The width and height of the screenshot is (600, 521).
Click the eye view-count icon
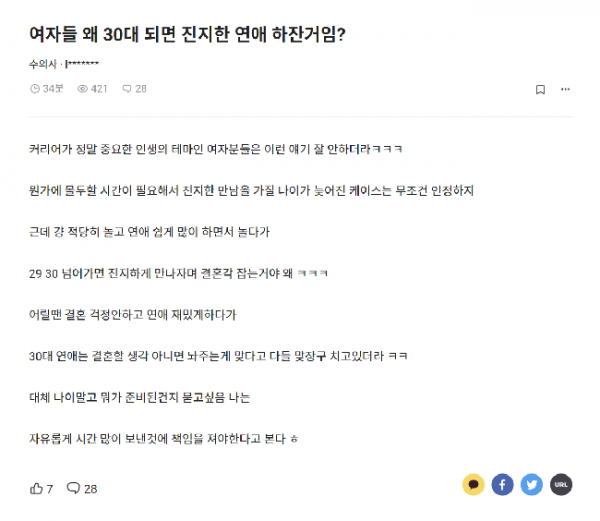click(82, 89)
